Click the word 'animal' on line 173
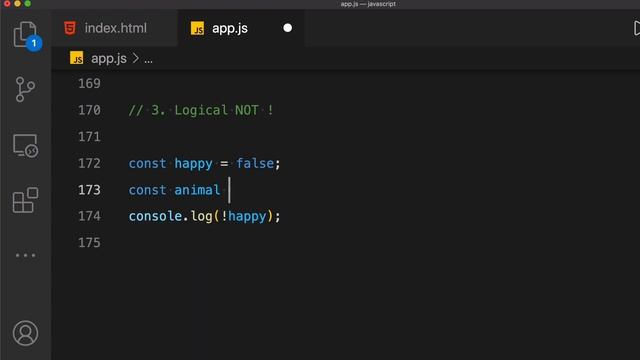The width and height of the screenshot is (640, 360). point(197,190)
